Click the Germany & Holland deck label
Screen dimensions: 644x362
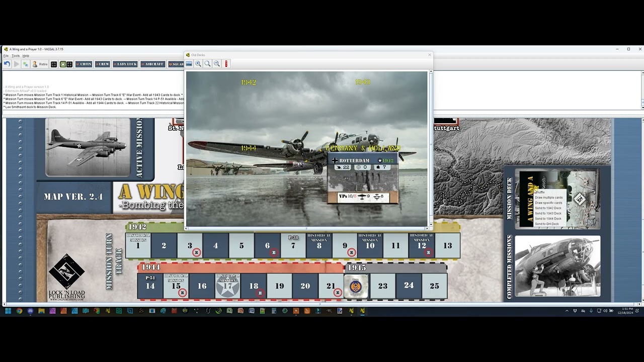click(x=362, y=148)
